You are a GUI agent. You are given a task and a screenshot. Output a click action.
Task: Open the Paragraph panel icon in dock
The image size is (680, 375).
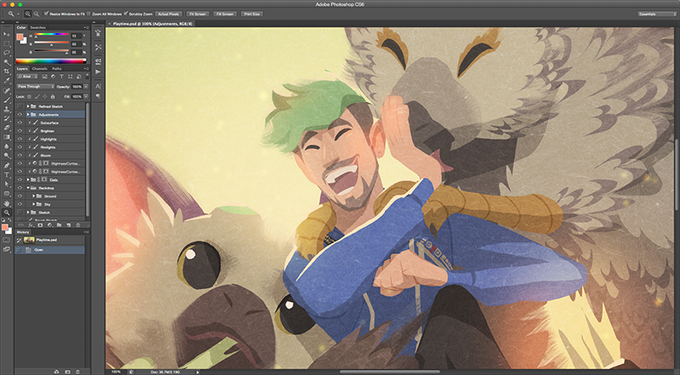click(98, 96)
